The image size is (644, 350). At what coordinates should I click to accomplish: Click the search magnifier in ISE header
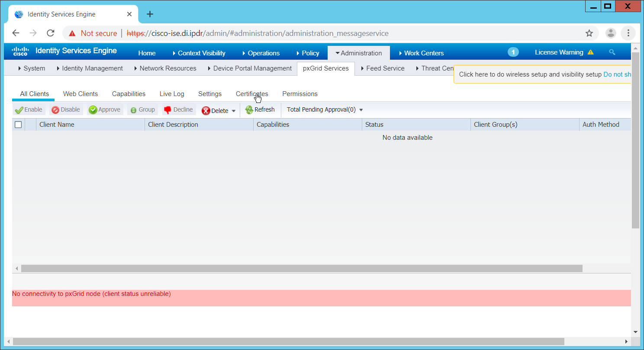click(612, 52)
